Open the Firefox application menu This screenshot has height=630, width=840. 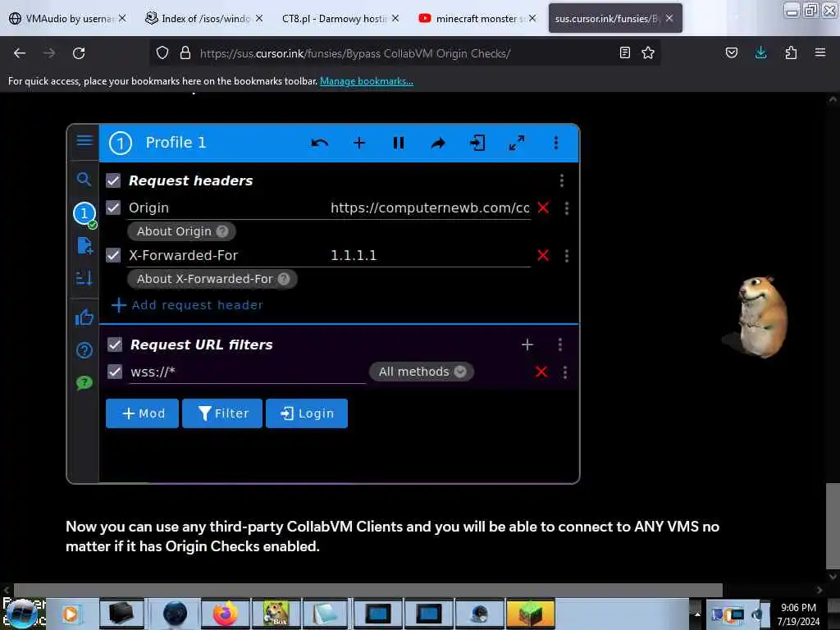pyautogui.click(x=820, y=52)
